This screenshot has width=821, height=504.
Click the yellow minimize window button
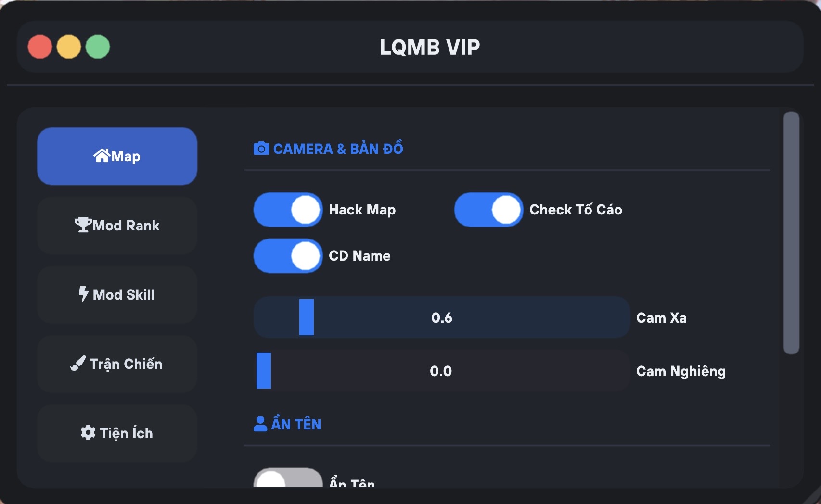[69, 47]
